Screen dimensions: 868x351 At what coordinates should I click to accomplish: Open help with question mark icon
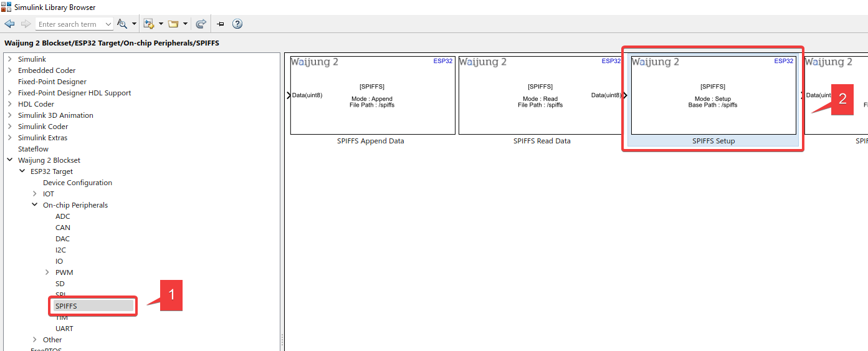pyautogui.click(x=237, y=24)
